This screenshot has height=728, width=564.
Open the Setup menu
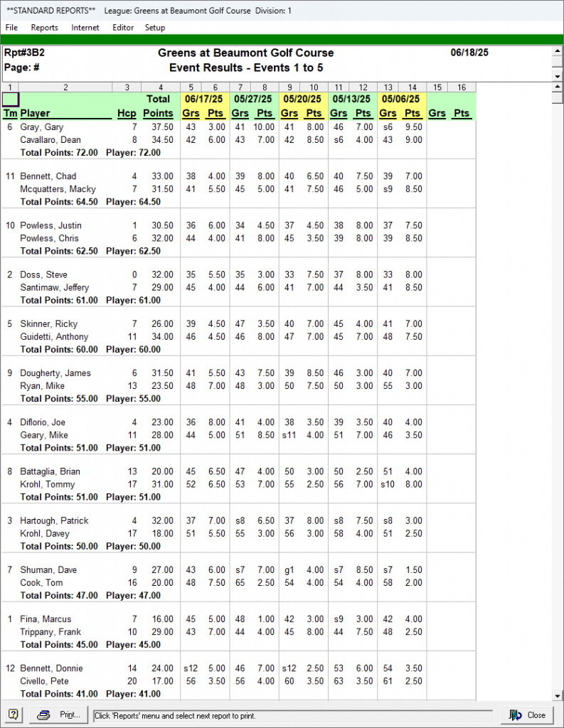155,28
